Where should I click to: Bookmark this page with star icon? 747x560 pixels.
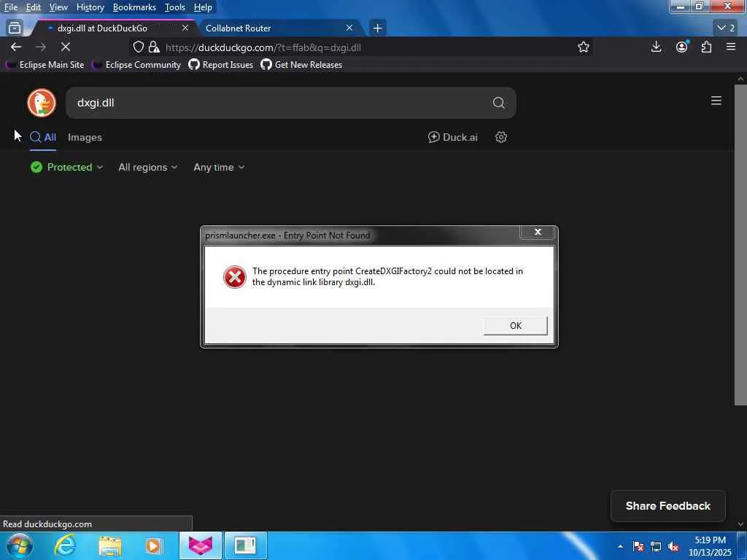[x=583, y=47]
